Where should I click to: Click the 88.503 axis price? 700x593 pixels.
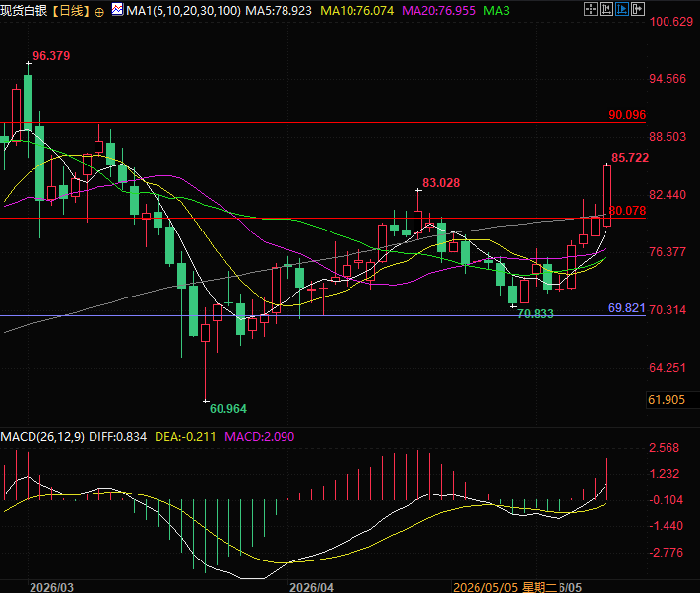[668, 137]
